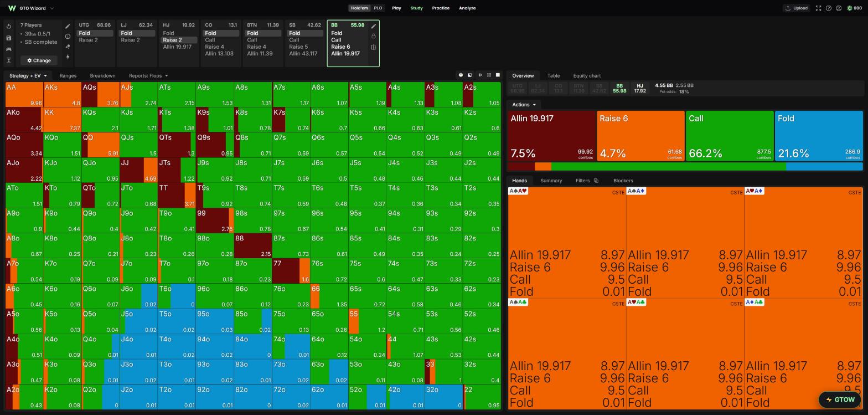Enter fullscreen mode via top bar icon
This screenshot has height=415, width=868.
(x=818, y=8)
